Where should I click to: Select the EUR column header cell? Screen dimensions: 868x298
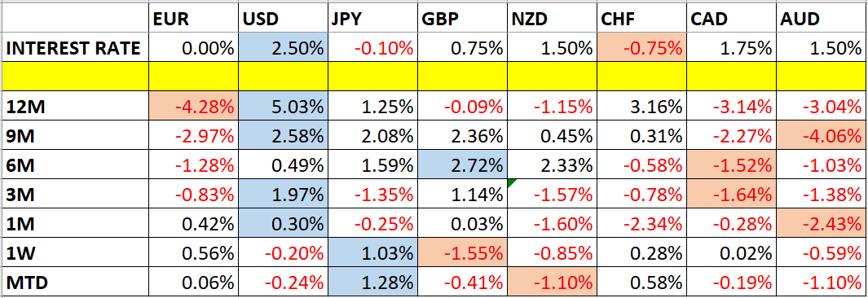click(194, 20)
